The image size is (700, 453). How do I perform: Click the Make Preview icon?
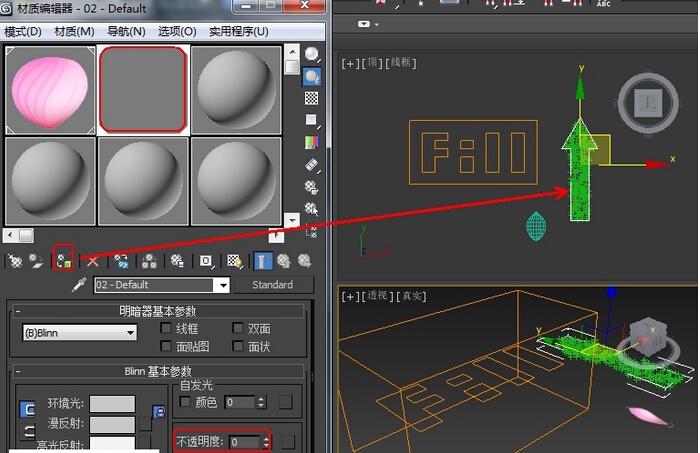pyautogui.click(x=312, y=165)
